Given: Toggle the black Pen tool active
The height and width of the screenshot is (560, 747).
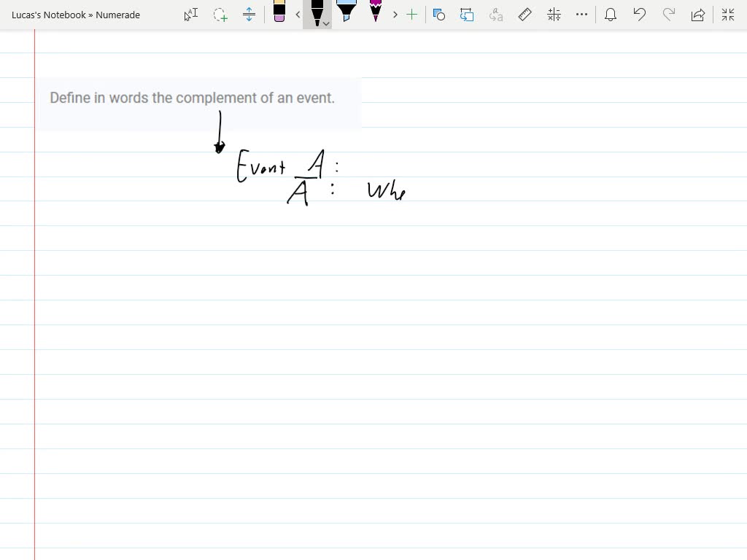Looking at the screenshot, I should point(317,12).
